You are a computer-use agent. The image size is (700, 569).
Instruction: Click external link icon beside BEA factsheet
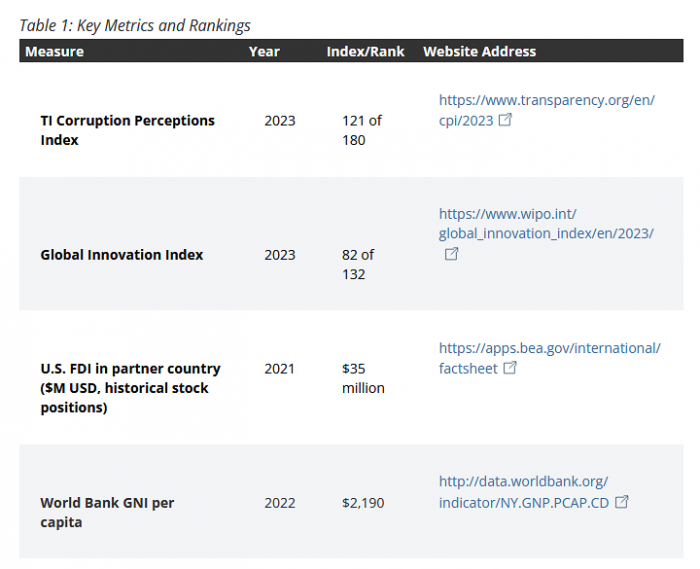(x=510, y=368)
